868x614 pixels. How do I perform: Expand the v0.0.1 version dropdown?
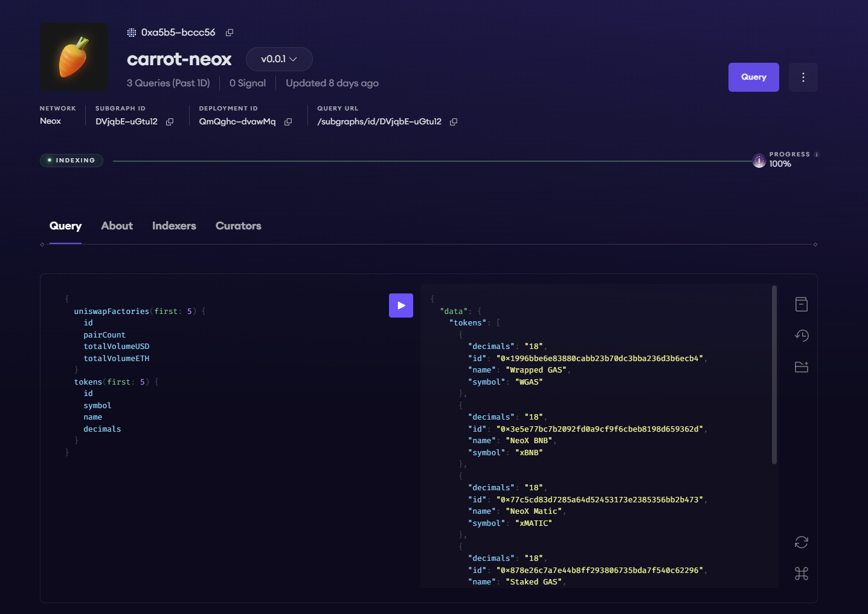point(279,59)
